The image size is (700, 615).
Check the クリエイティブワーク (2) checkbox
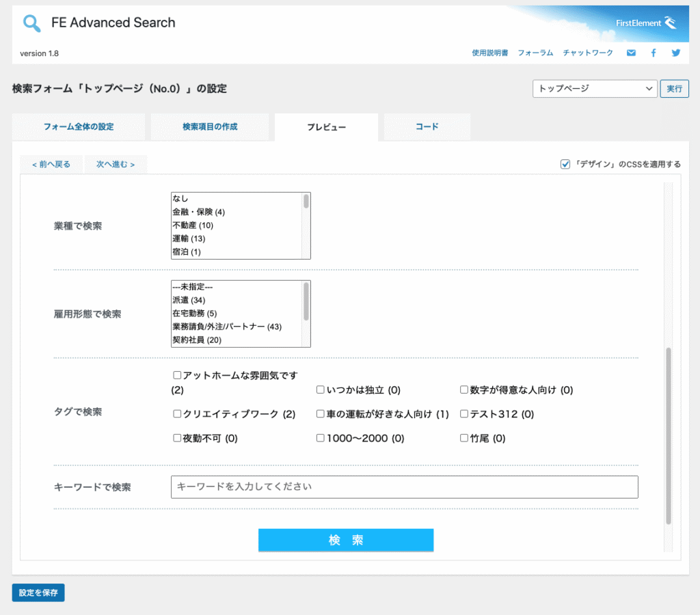tap(177, 413)
